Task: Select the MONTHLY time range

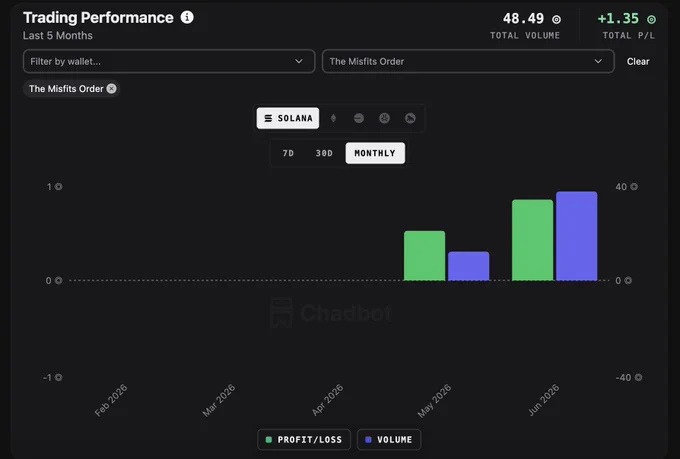Action: (x=375, y=153)
